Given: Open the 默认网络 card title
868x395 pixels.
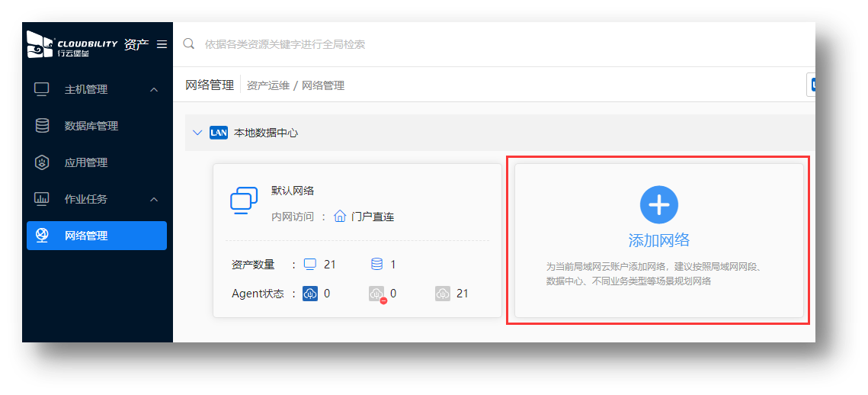Looking at the screenshot, I should (293, 191).
